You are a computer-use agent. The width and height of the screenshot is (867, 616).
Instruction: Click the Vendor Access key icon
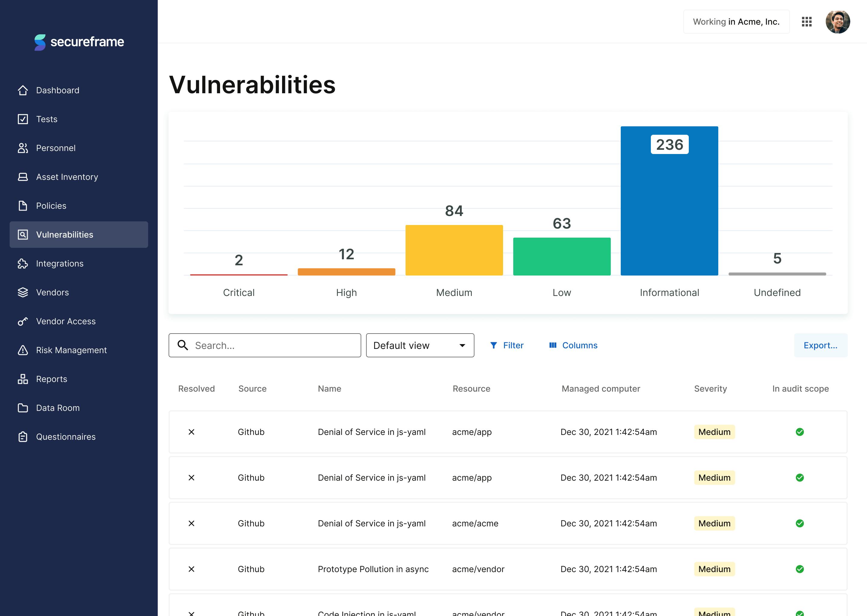coord(23,321)
